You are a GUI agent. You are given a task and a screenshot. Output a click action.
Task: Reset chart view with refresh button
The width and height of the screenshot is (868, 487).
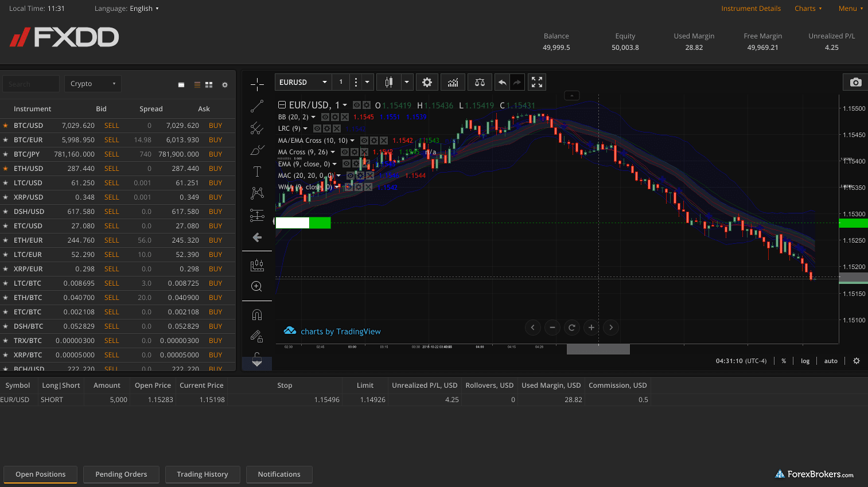pos(571,328)
